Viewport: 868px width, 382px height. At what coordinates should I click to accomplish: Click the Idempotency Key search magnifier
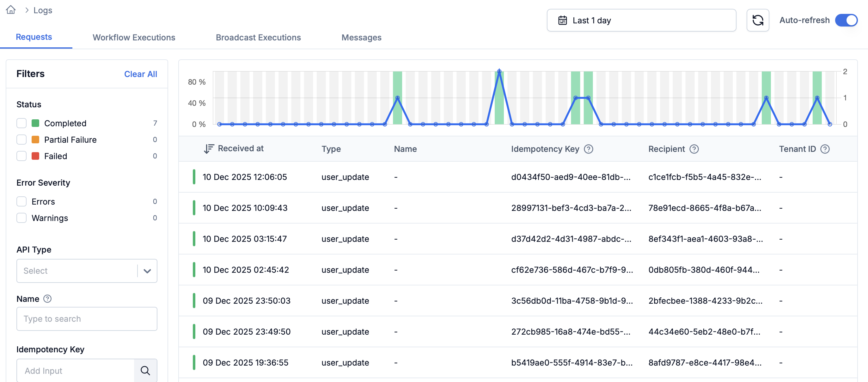145,371
